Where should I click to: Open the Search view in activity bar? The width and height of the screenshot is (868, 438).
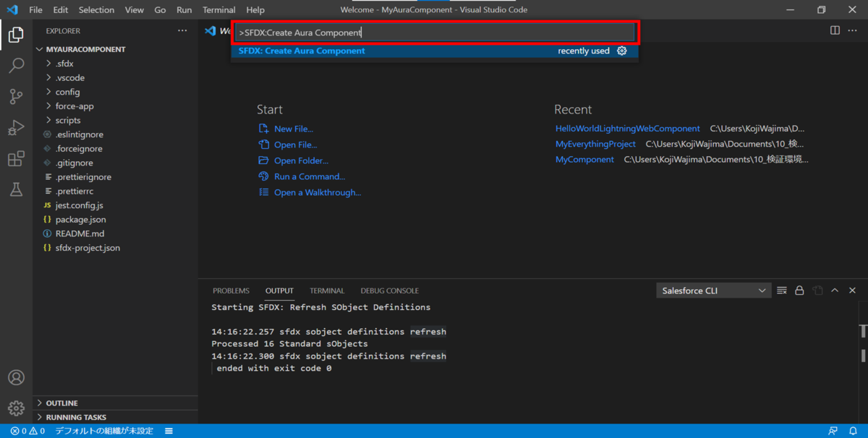(x=16, y=66)
